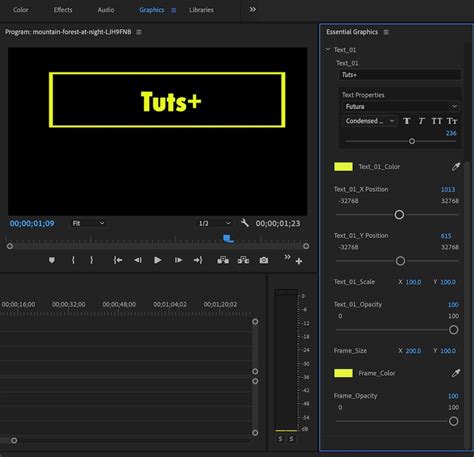474x457 pixels.
Task: Show more workspaces with double chevron
Action: click(253, 9)
